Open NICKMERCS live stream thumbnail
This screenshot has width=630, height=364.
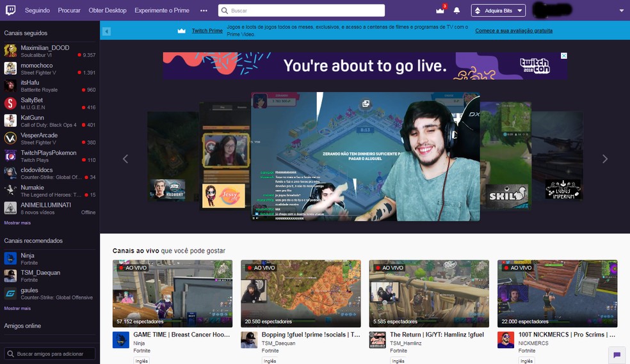tap(557, 294)
